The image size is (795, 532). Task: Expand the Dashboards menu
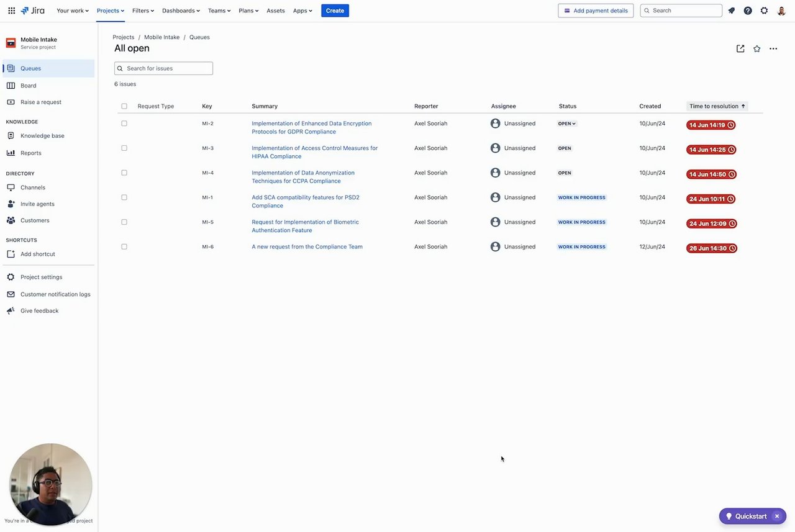pos(181,11)
